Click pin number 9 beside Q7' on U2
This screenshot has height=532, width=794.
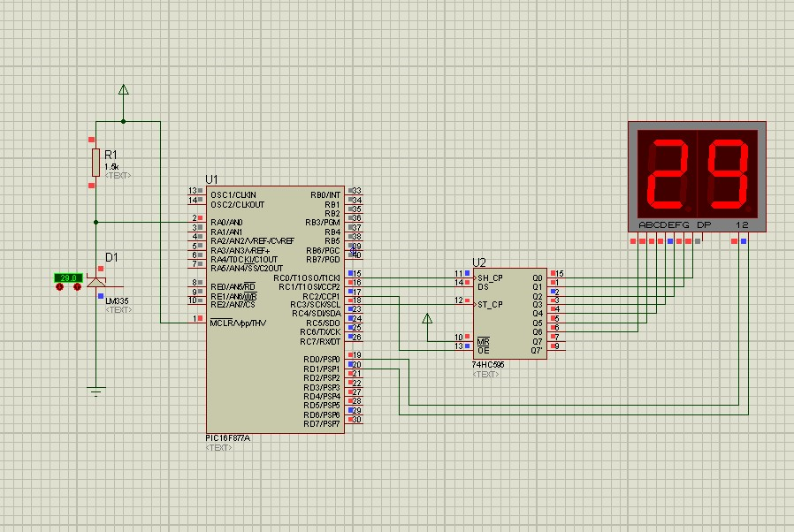(x=557, y=346)
